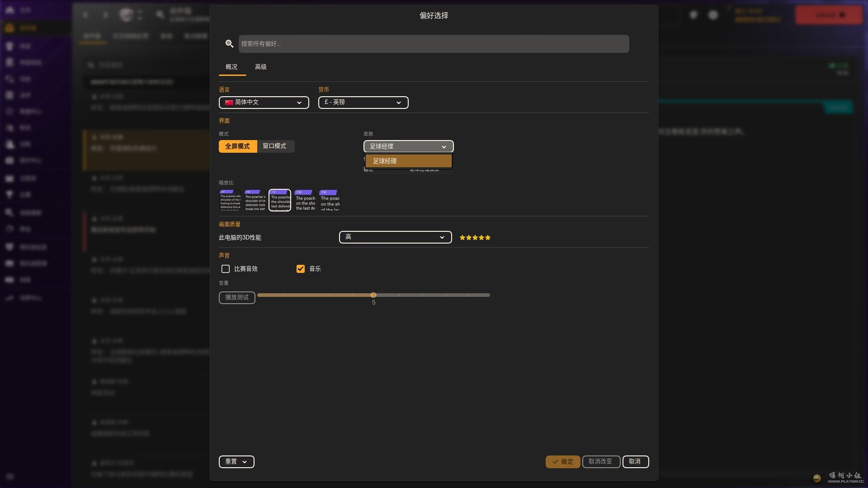This screenshot has width=868, height=488.
Task: Click the 播放测试 button
Action: pyautogui.click(x=237, y=297)
